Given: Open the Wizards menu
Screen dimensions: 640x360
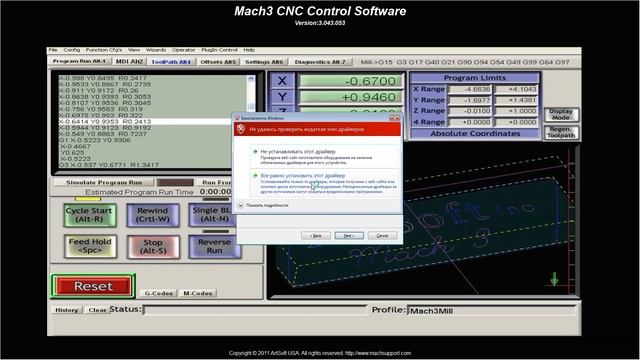Looking at the screenshot, I should [x=156, y=50].
